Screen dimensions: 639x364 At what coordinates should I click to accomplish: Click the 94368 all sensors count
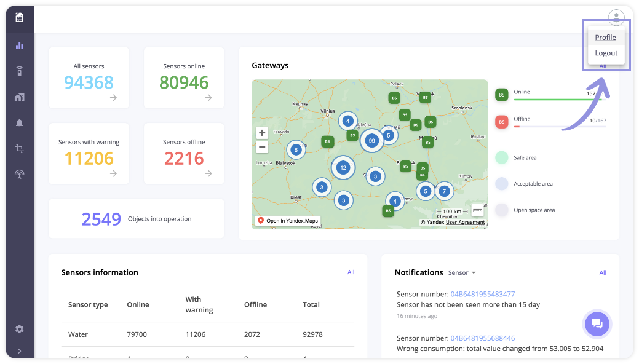(89, 82)
